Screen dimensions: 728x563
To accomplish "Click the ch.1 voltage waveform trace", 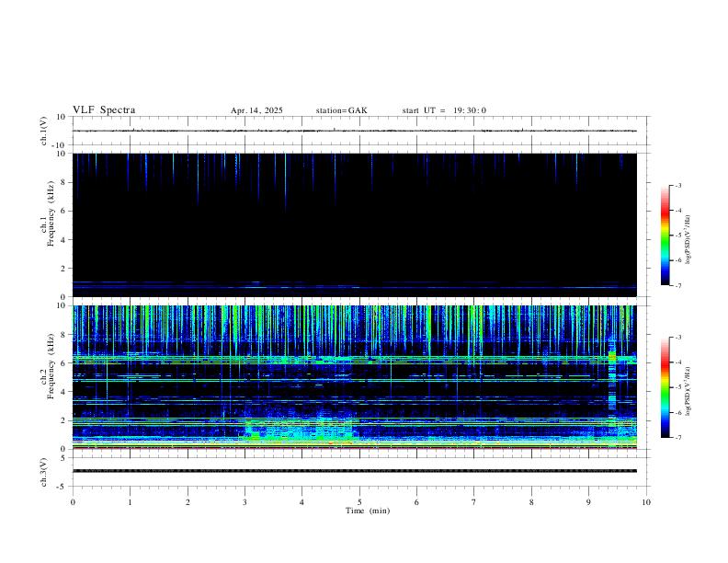I will pyautogui.click(x=355, y=131).
